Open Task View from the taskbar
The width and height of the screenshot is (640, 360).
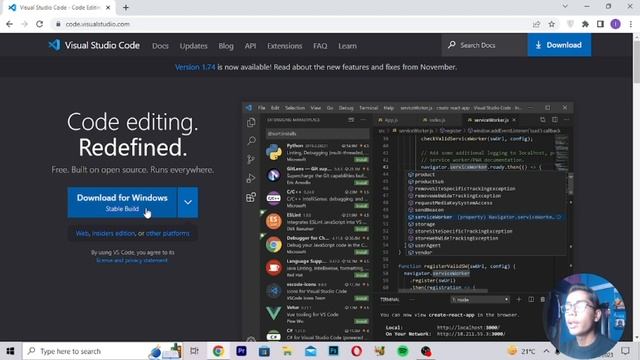[x=195, y=351]
